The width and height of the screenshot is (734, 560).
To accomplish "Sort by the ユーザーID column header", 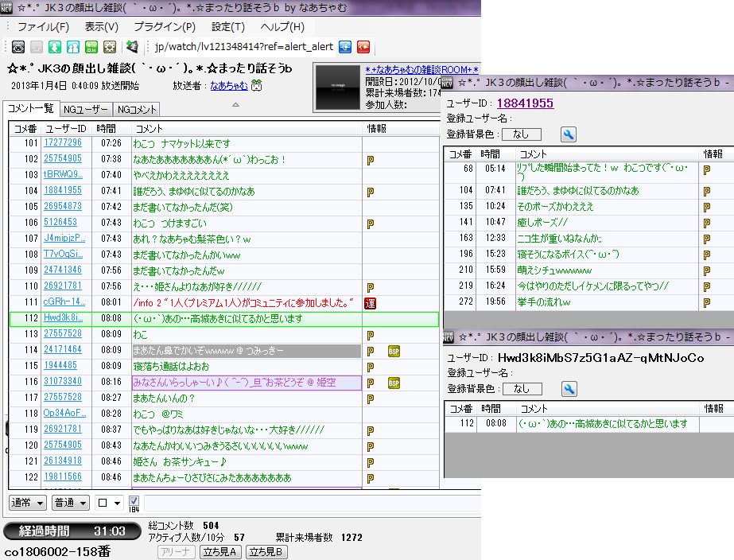I will tap(66, 128).
